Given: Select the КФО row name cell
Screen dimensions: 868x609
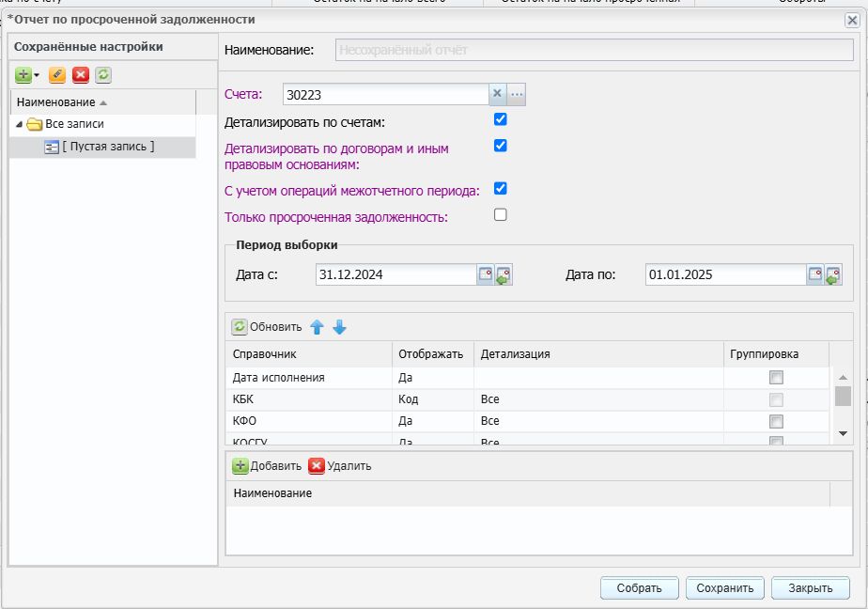Looking at the screenshot, I should point(309,421).
